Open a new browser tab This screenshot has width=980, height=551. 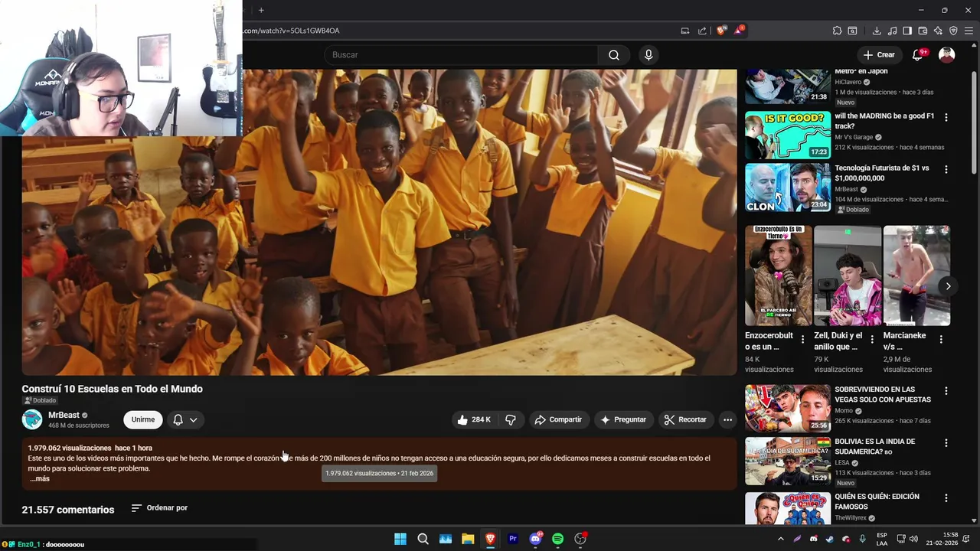[x=261, y=10]
